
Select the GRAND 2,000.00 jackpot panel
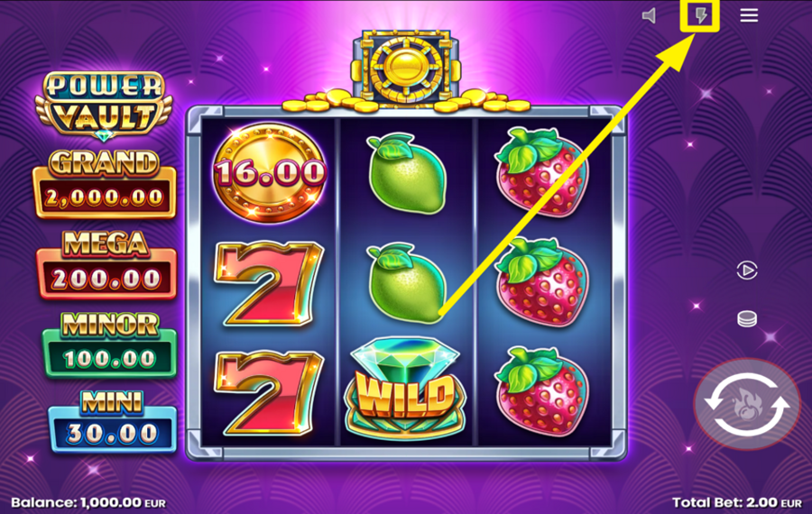click(x=105, y=184)
